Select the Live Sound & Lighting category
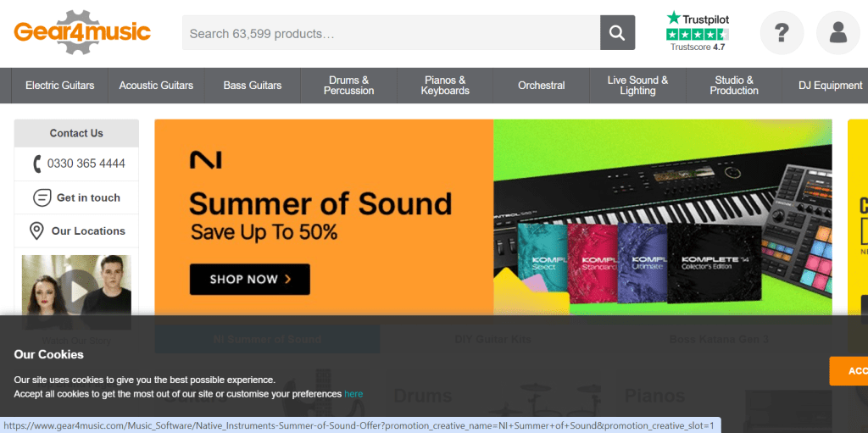Screen dimensions: 868x433 [x=637, y=86]
